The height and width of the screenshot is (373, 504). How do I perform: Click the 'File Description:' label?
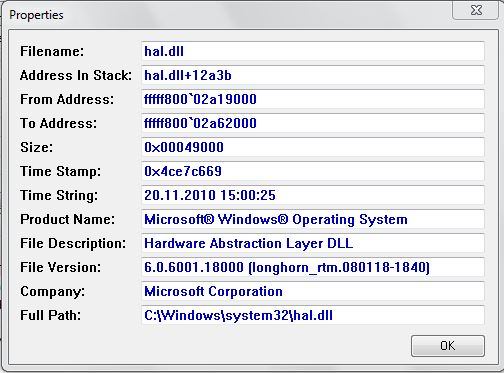pyautogui.click(x=73, y=243)
